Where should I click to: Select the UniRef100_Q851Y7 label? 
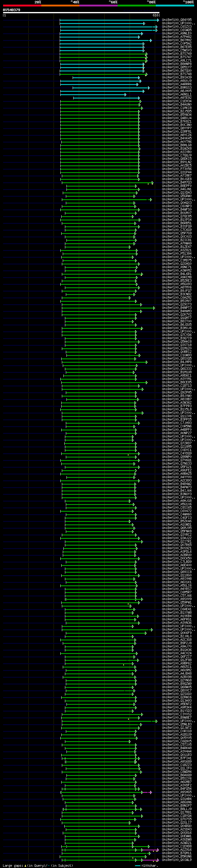[177, 67]
